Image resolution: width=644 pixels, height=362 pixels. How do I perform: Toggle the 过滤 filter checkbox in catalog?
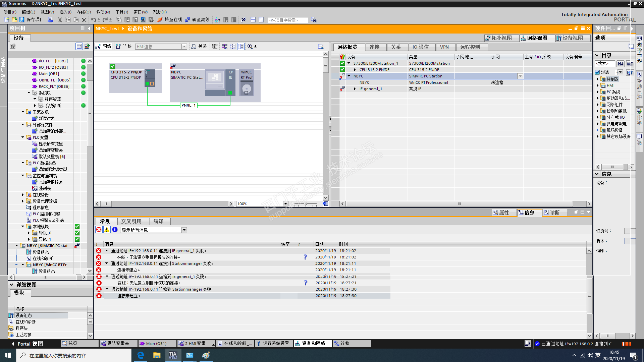tap(597, 72)
